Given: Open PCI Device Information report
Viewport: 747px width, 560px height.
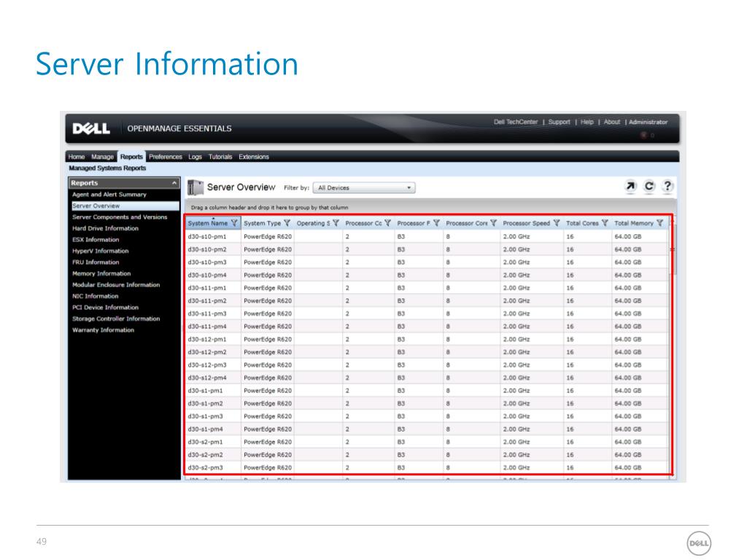Looking at the screenshot, I should click(x=105, y=307).
